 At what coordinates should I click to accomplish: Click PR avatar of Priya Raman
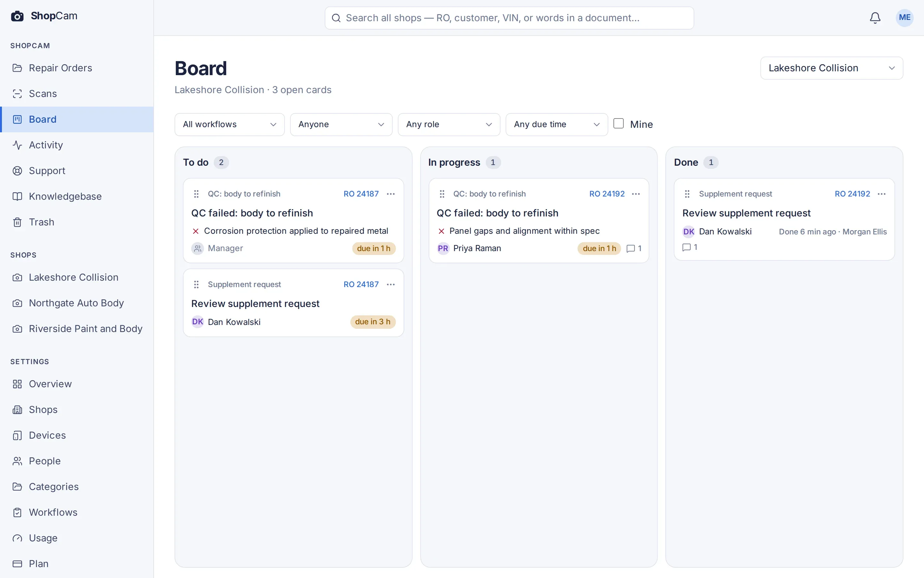point(443,249)
